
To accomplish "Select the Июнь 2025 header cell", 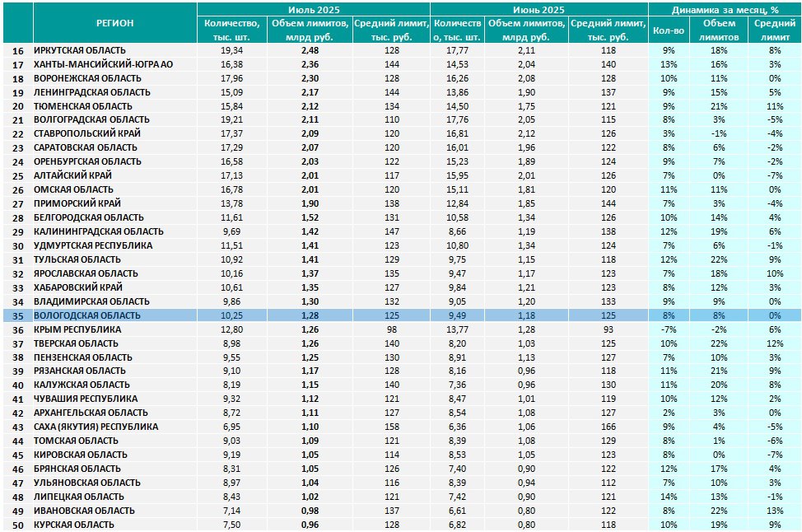I will (x=539, y=10).
